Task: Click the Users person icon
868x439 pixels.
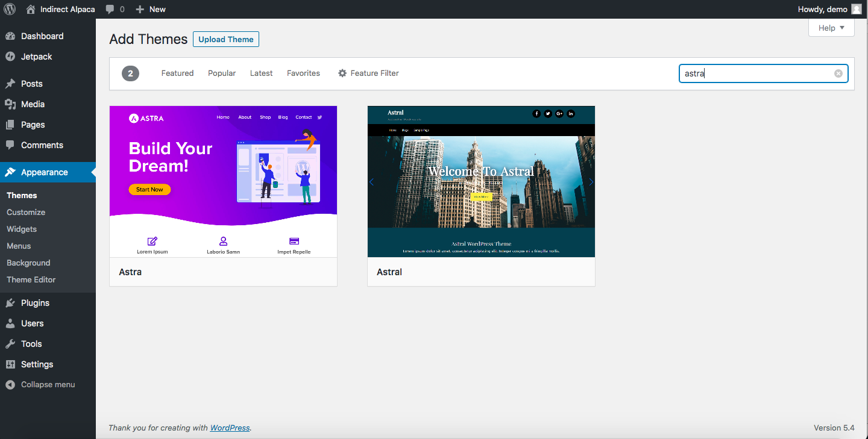Action: click(10, 323)
